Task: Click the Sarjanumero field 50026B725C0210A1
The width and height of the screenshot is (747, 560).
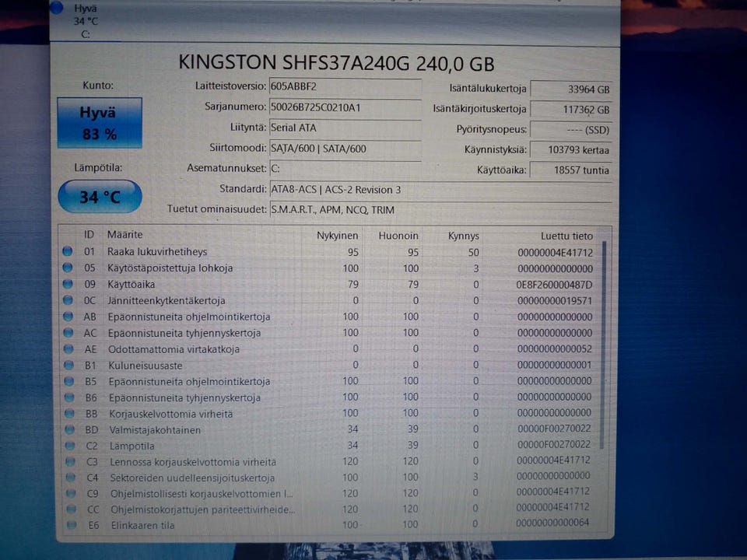Action: click(345, 107)
